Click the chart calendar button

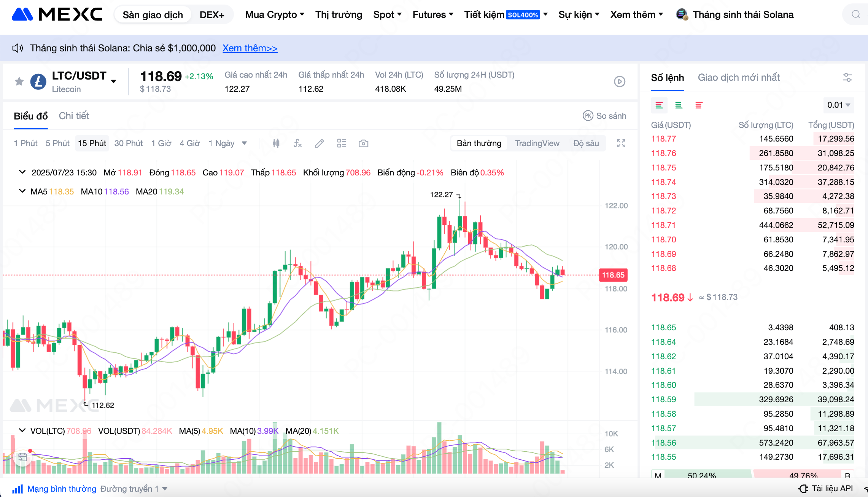(x=23, y=457)
